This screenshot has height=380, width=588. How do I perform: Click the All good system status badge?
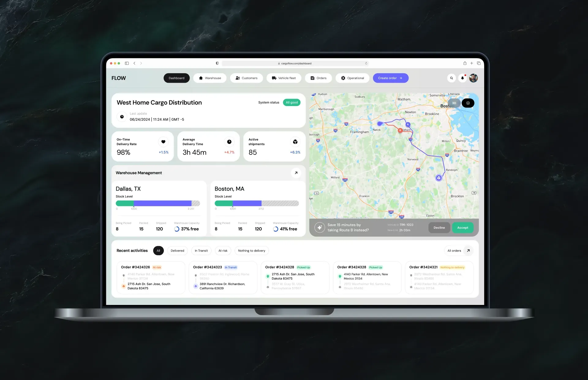click(x=292, y=103)
